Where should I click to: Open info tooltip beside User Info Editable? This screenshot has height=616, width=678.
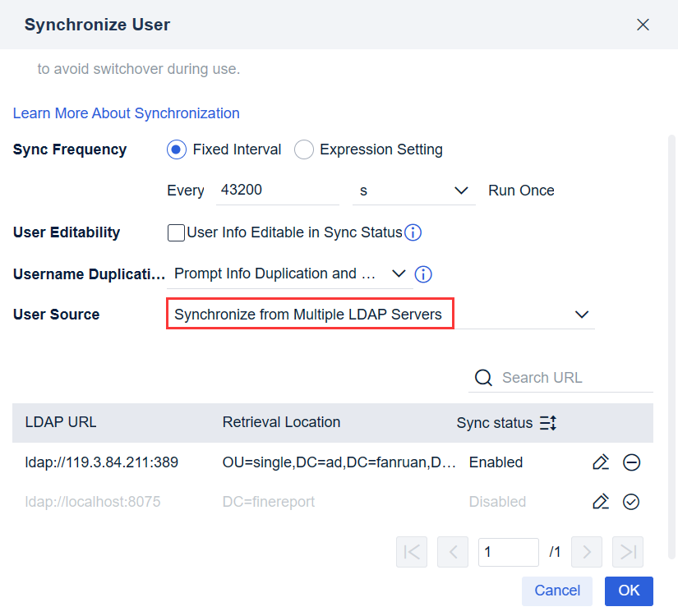[413, 232]
